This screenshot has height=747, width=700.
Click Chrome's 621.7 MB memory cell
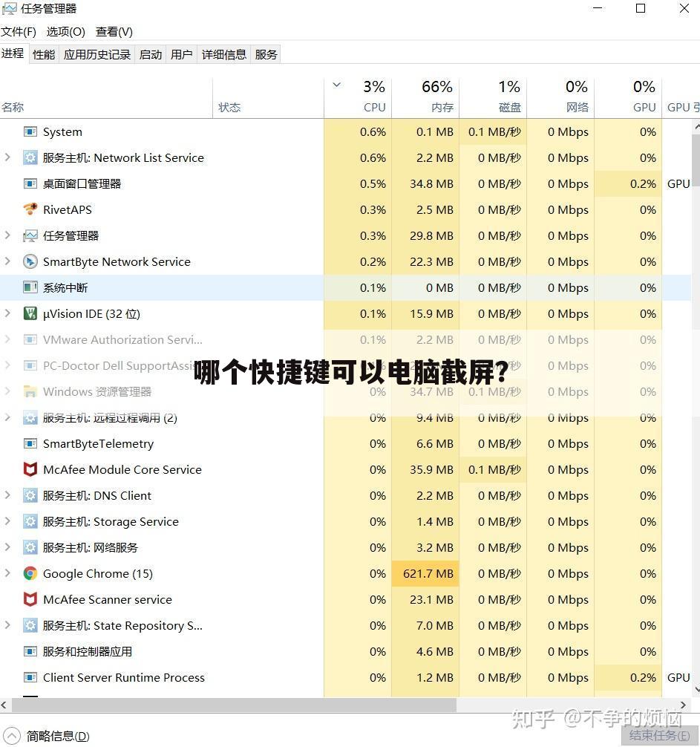point(425,573)
